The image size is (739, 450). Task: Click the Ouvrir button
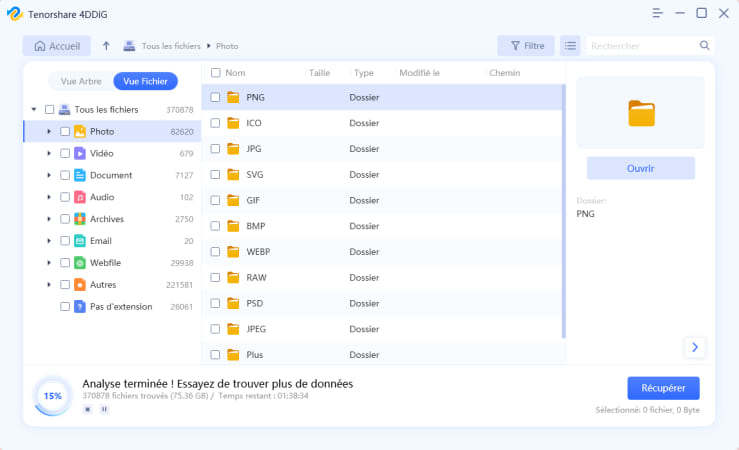(640, 168)
